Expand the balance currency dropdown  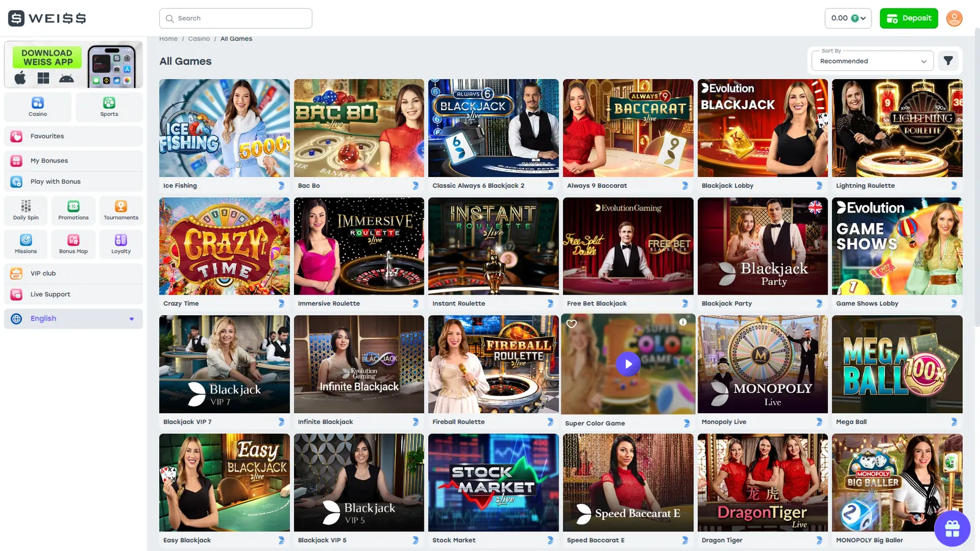pyautogui.click(x=848, y=18)
